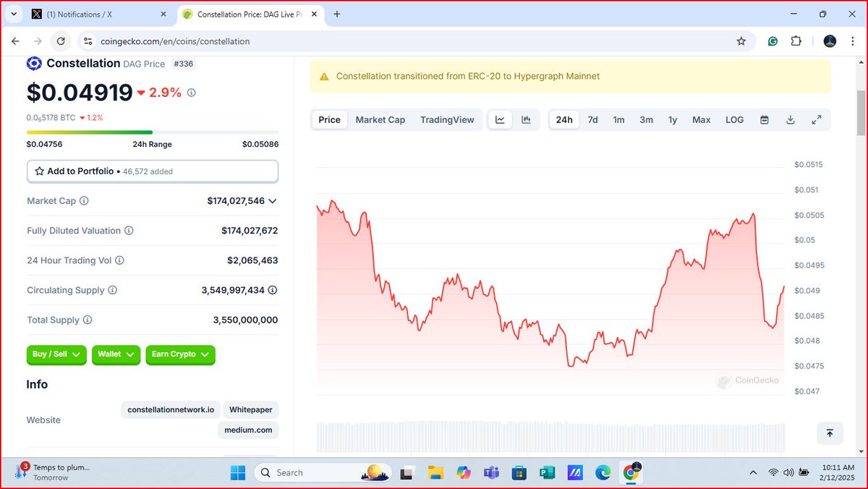868x489 pixels.
Task: Select the Max time range
Action: pos(702,120)
